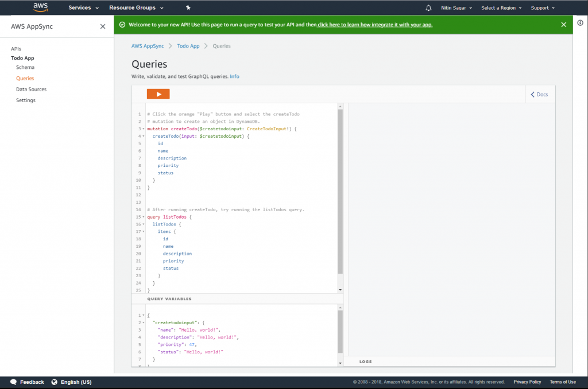
Task: Open Schema in the sidebar
Action: coord(25,68)
